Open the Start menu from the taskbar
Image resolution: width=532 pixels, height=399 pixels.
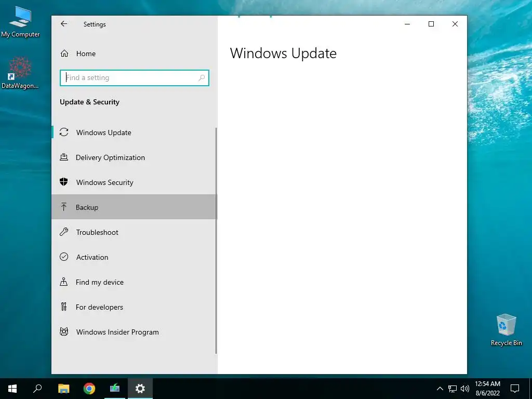tap(12, 389)
